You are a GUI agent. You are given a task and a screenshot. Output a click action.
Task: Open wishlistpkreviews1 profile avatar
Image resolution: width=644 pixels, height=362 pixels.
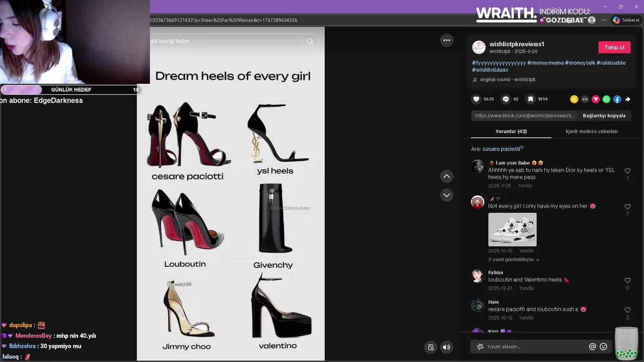(x=478, y=47)
